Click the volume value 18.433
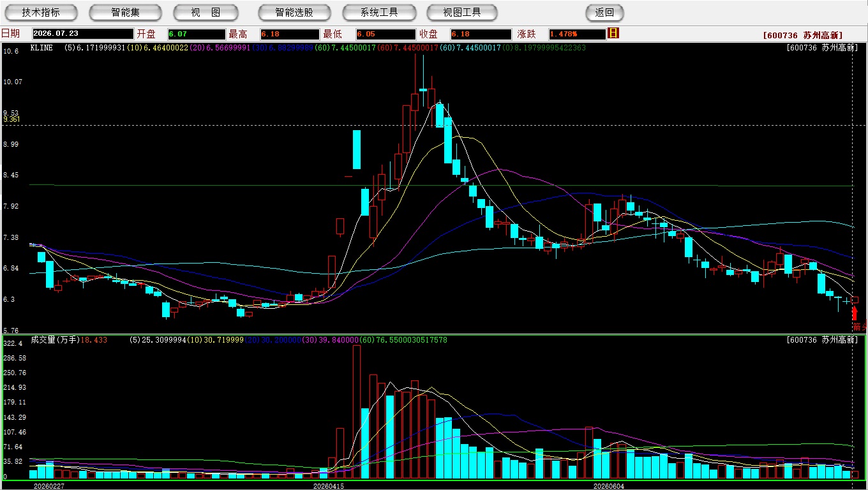The height and width of the screenshot is (490, 868). (94, 340)
